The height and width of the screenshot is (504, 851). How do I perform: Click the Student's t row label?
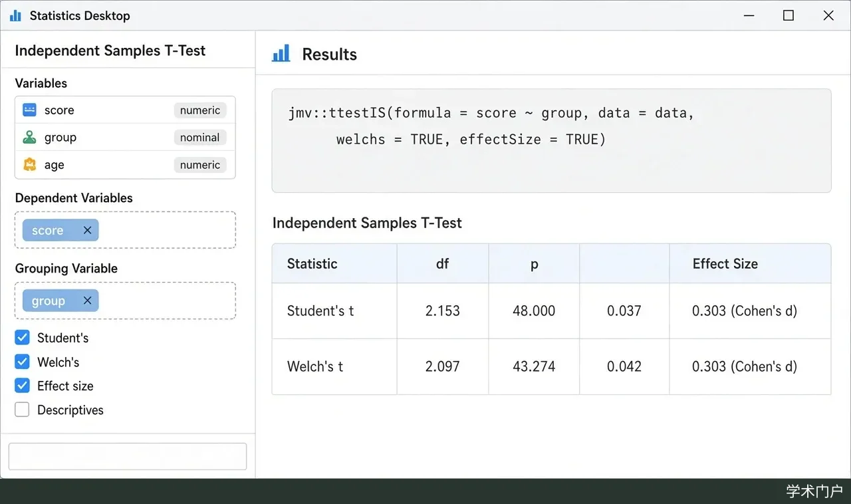pyautogui.click(x=320, y=311)
